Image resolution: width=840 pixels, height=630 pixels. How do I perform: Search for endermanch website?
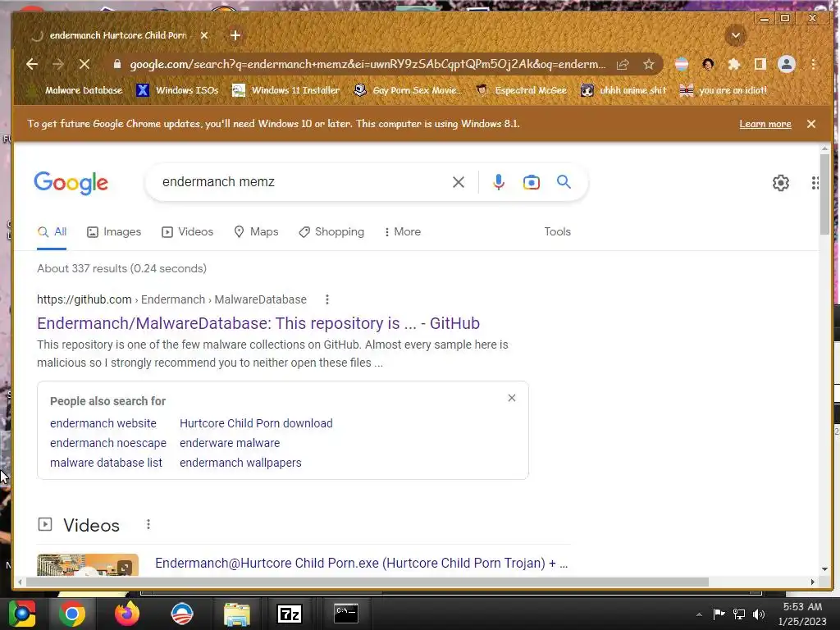click(x=103, y=423)
